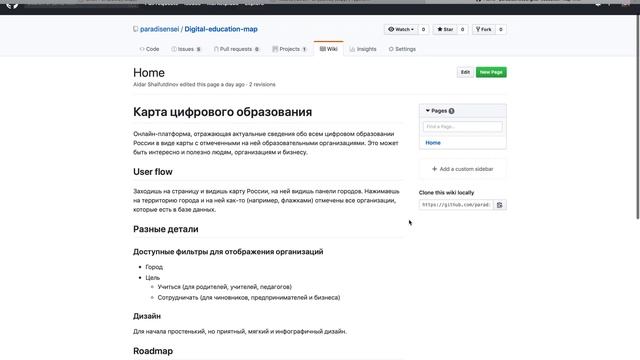Click the 'Дизайн' heading
The width and height of the screenshot is (640, 360).
coord(147,316)
